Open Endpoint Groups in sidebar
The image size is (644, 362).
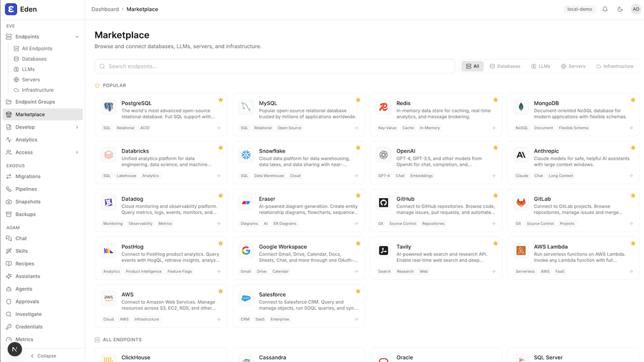click(x=43, y=102)
